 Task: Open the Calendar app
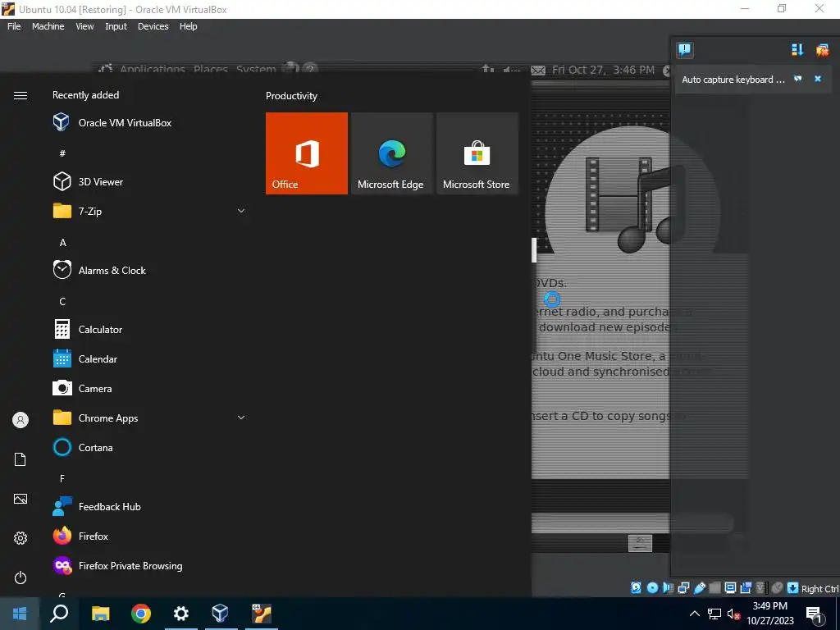148,359
